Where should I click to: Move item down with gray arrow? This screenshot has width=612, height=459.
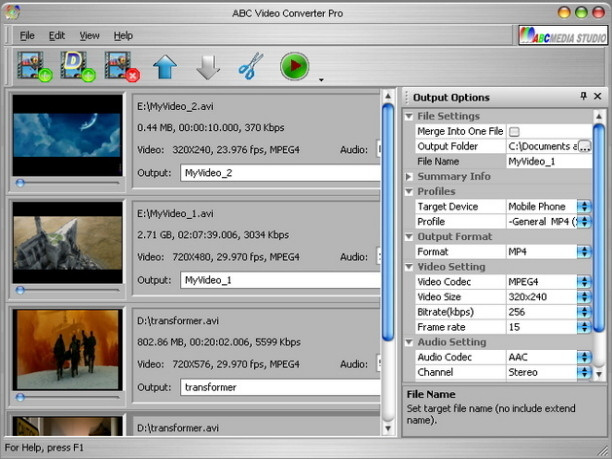pyautogui.click(x=208, y=67)
